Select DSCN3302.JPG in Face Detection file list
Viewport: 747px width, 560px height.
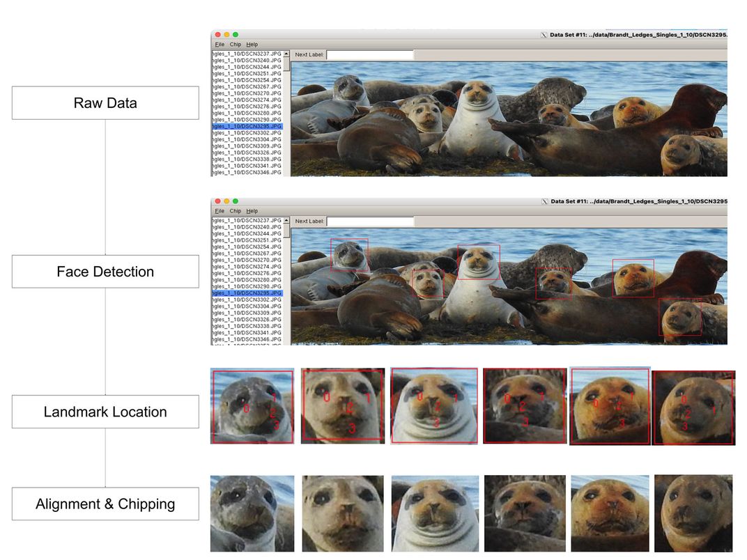pos(247,300)
